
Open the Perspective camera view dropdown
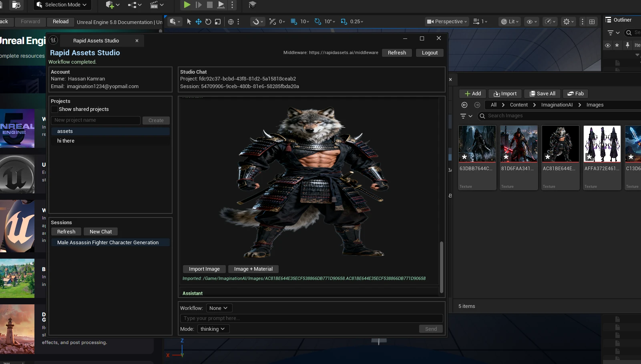coord(447,22)
